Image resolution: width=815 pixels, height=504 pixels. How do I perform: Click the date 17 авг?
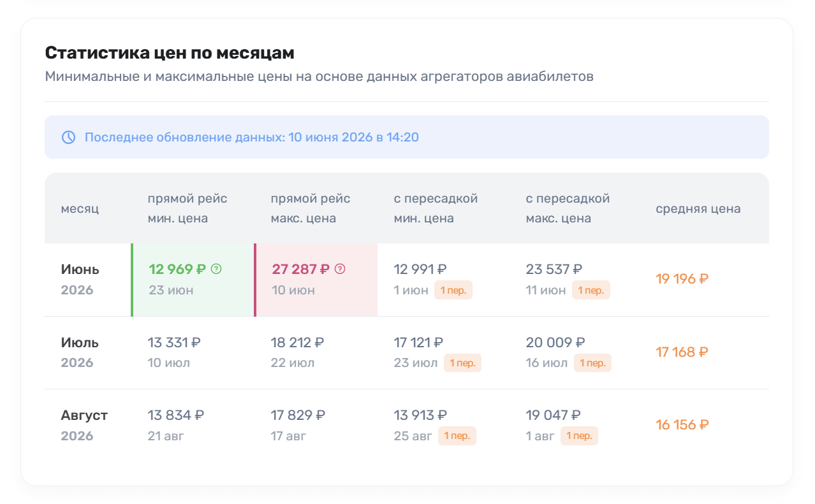coord(289,436)
